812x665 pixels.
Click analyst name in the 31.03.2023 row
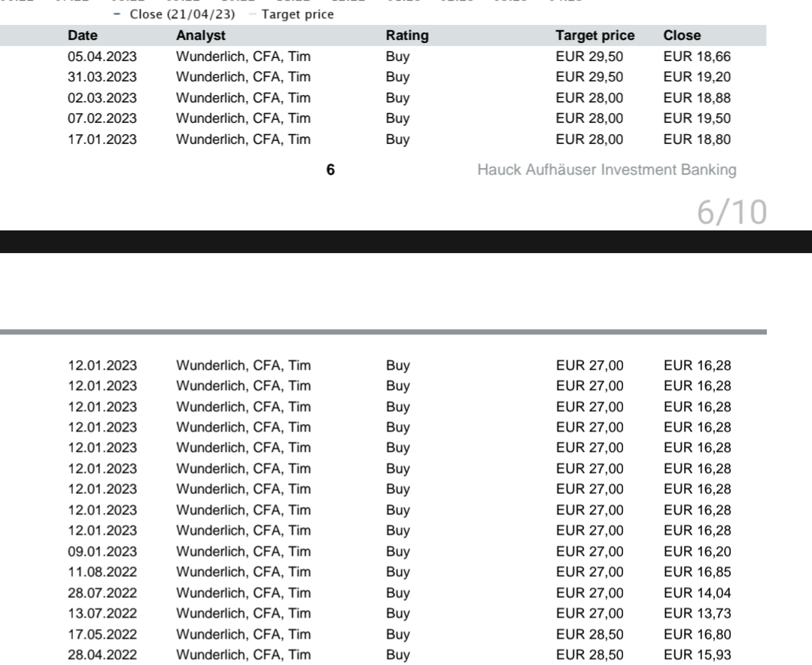click(x=243, y=78)
